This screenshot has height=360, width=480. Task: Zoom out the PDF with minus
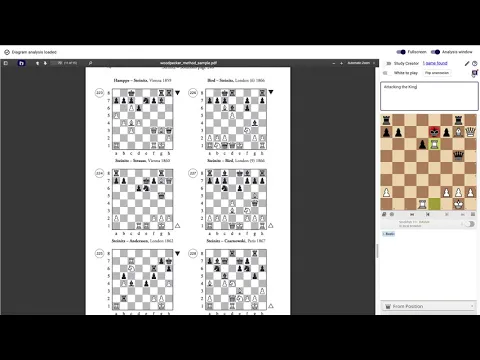click(334, 63)
